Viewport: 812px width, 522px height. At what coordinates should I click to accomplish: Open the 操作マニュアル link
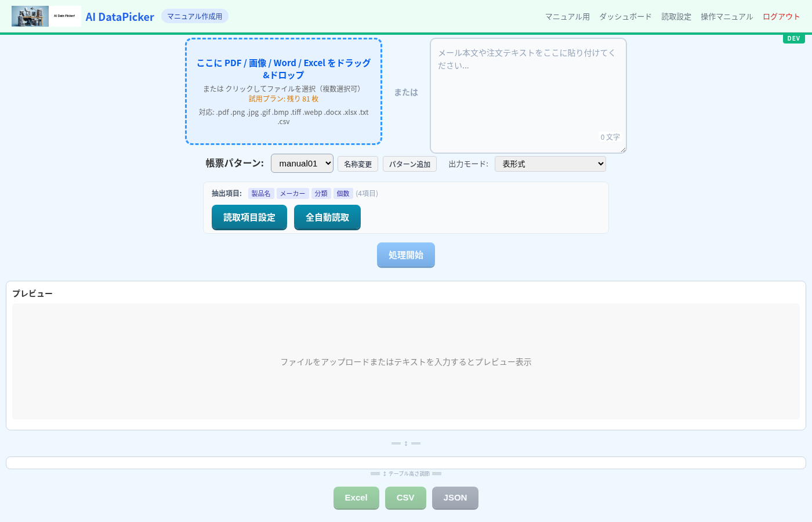[726, 17]
